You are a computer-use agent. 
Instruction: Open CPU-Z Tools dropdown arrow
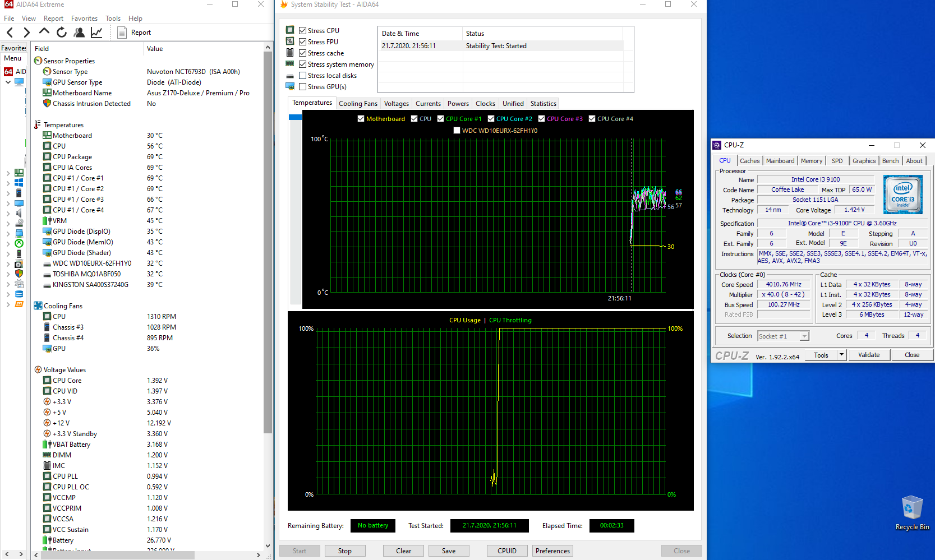coord(841,355)
